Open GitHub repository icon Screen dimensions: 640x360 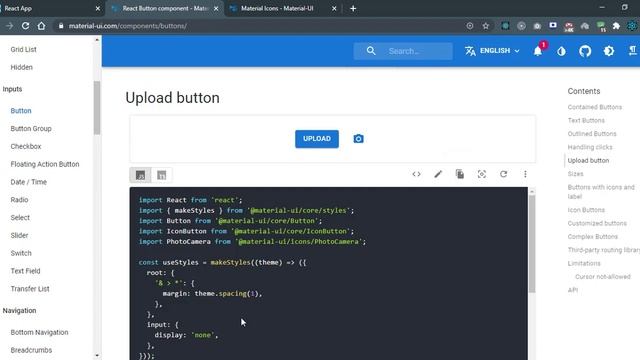point(585,51)
